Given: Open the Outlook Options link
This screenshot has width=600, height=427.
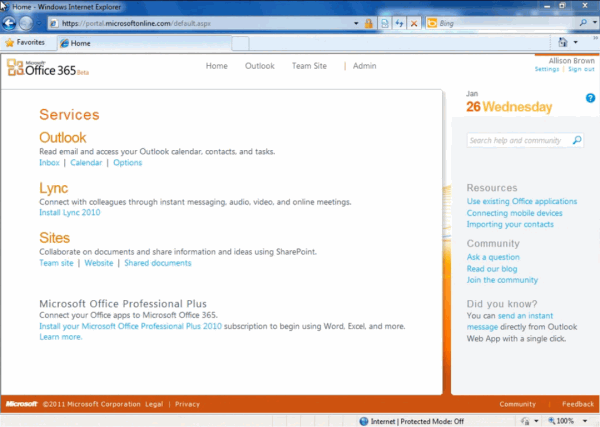Looking at the screenshot, I should click(127, 163).
